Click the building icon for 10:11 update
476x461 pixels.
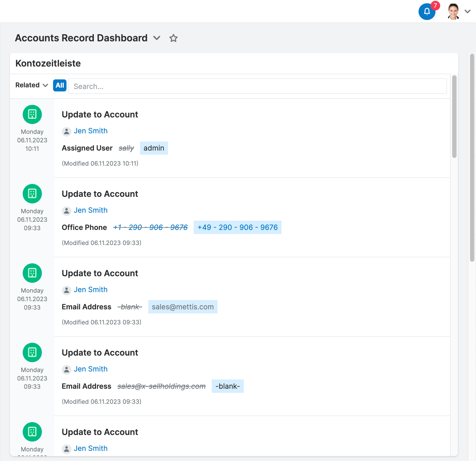click(32, 114)
